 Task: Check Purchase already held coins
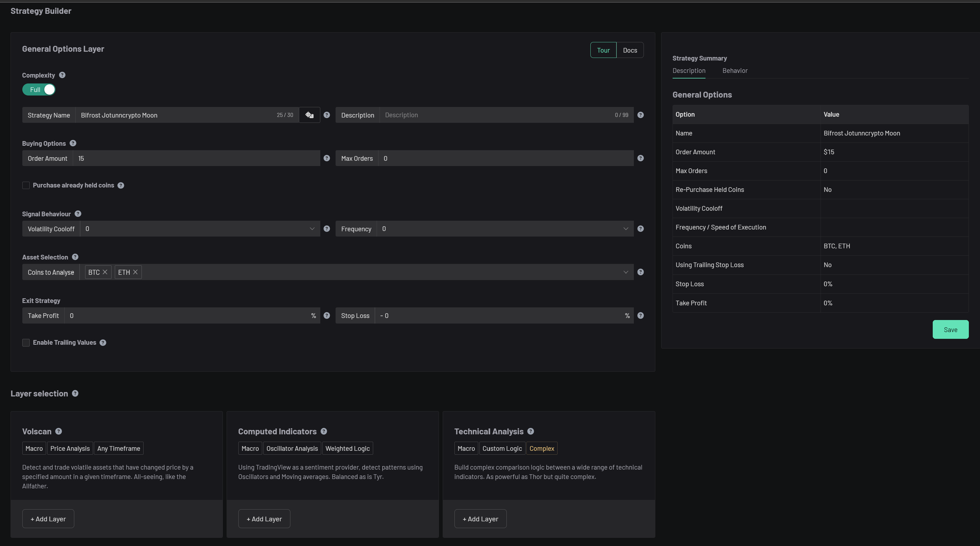point(26,185)
